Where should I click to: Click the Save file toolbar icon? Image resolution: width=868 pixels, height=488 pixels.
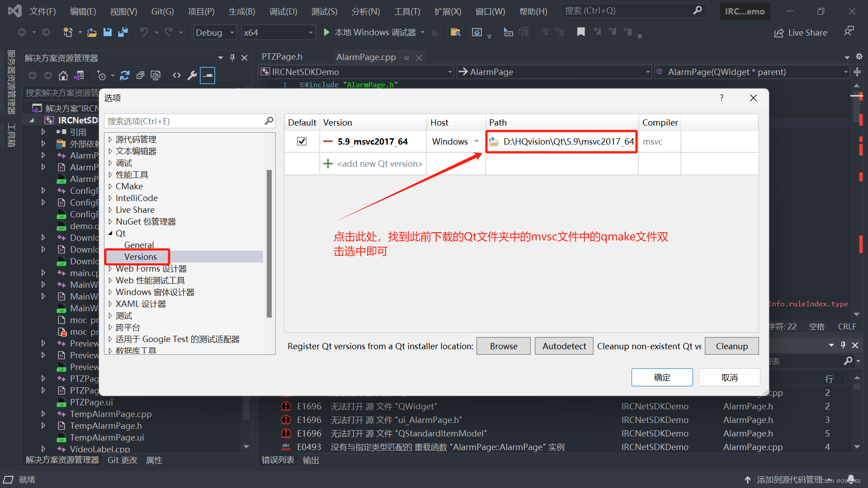click(x=107, y=32)
